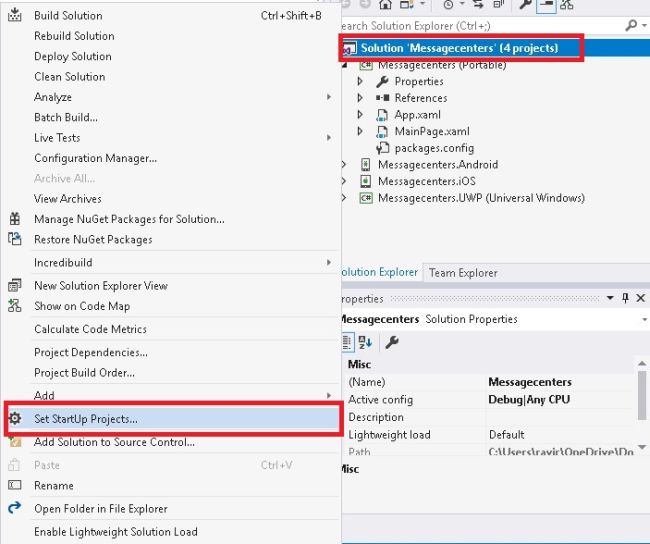Open the Messagecenters Solution Properties combo box
Image resolution: width=650 pixels, height=544 pixels.
pos(495,319)
